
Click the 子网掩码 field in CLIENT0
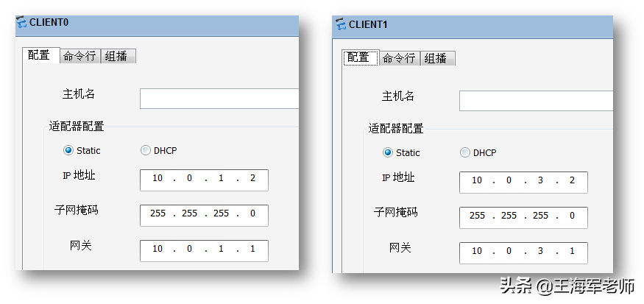(x=204, y=215)
